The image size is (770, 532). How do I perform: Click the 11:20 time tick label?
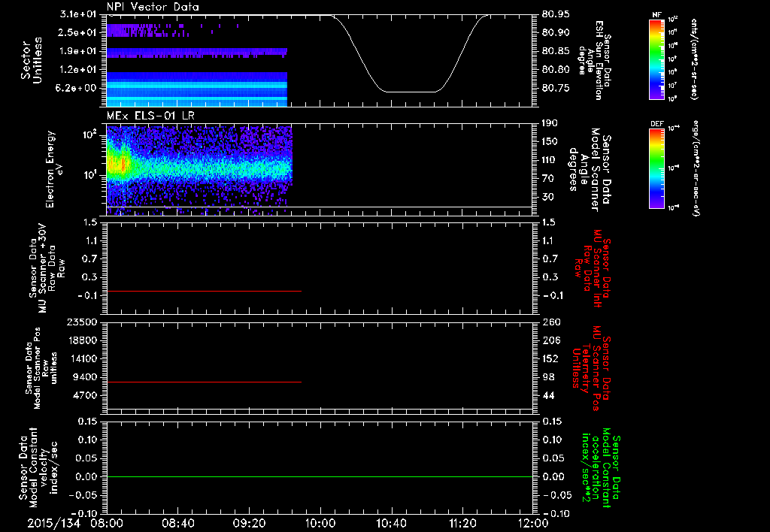pos(462,523)
